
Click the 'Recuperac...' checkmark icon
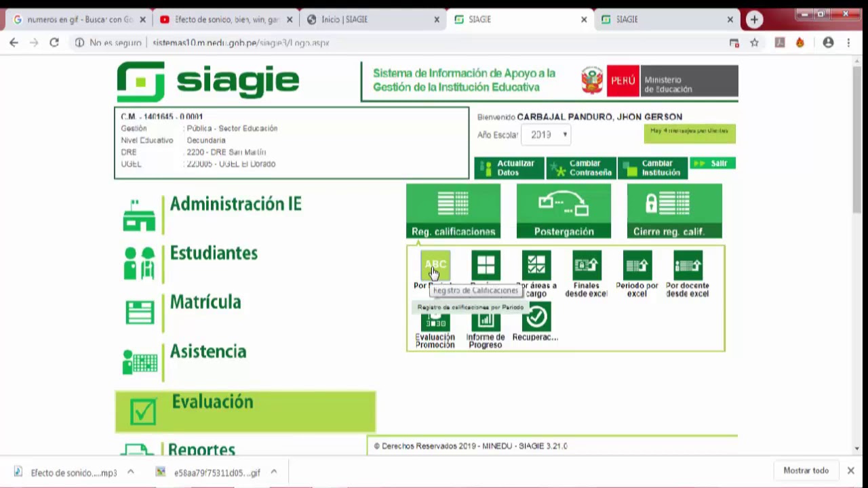click(x=536, y=317)
